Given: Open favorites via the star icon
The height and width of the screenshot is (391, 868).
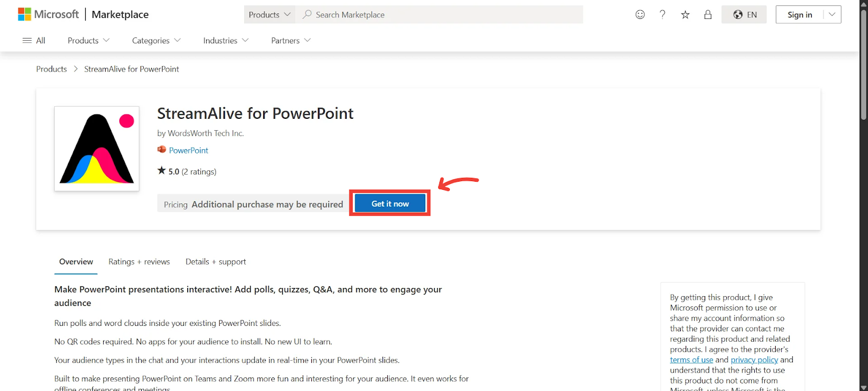Looking at the screenshot, I should click(685, 15).
